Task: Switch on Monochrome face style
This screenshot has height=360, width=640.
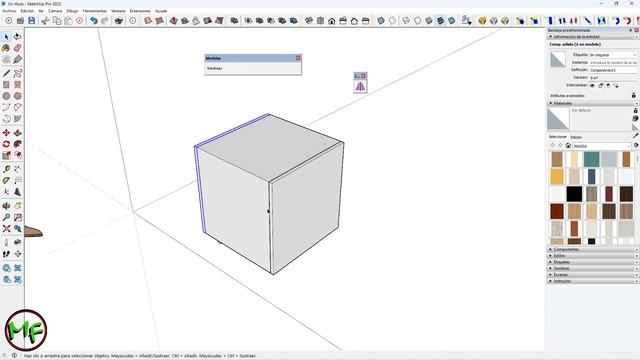Action: click(452, 20)
